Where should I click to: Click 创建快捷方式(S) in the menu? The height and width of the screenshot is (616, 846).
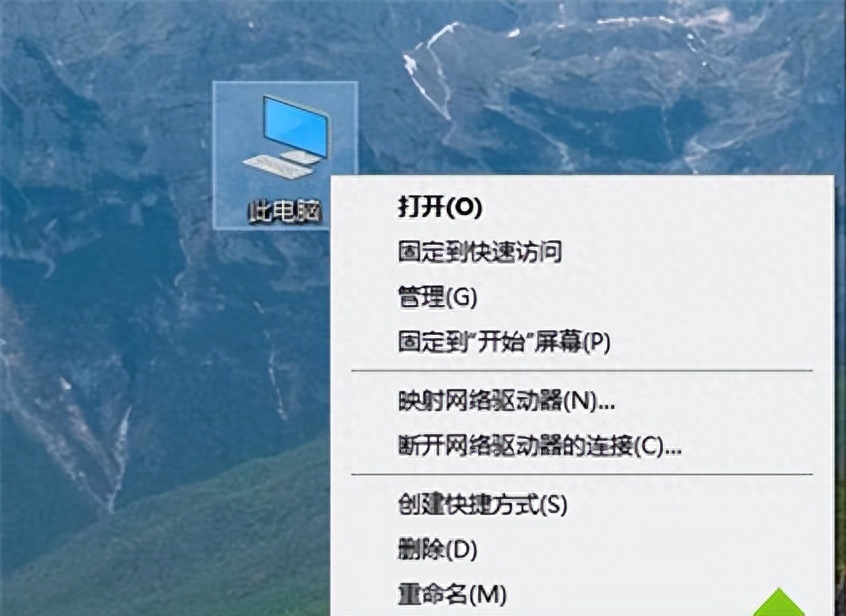point(482,505)
